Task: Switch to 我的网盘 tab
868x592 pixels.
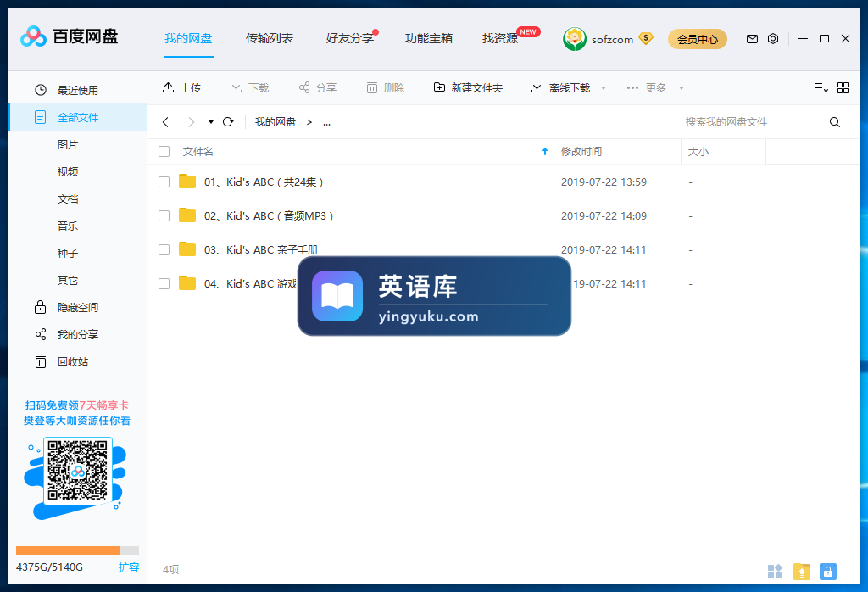Action: coord(188,38)
